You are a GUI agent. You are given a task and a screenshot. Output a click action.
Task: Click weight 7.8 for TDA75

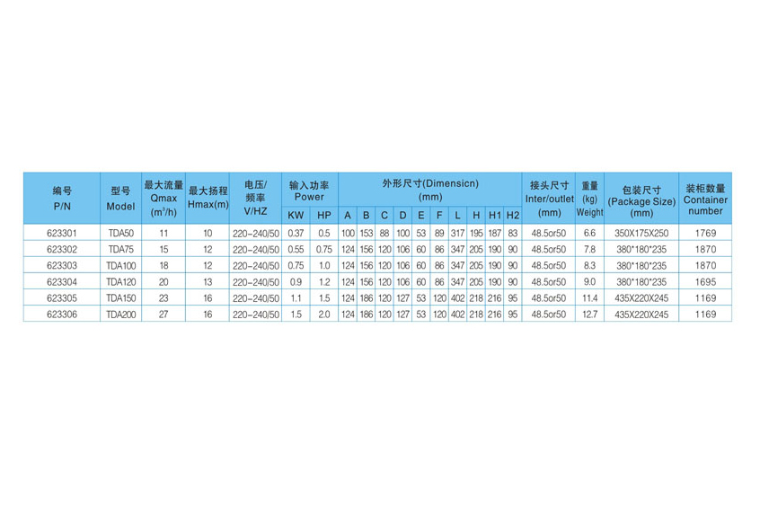click(590, 249)
